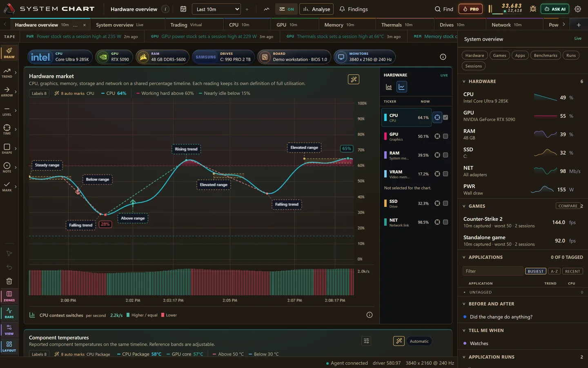Click the trash delete icon in sidebar
Screen dimensions: 588x368
click(x=9, y=281)
